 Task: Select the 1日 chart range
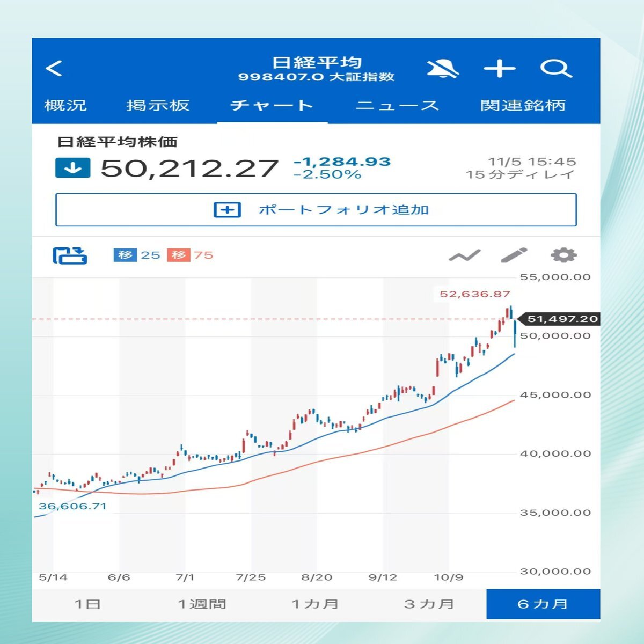(87, 604)
